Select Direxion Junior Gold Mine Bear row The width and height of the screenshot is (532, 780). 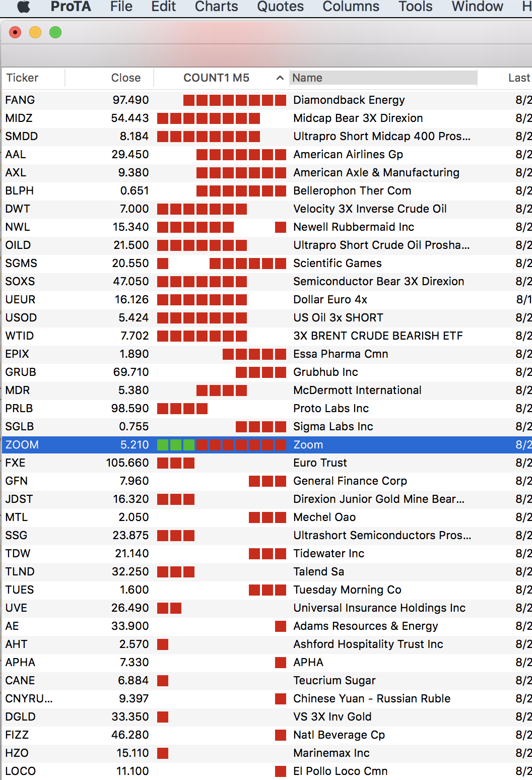click(x=267, y=499)
